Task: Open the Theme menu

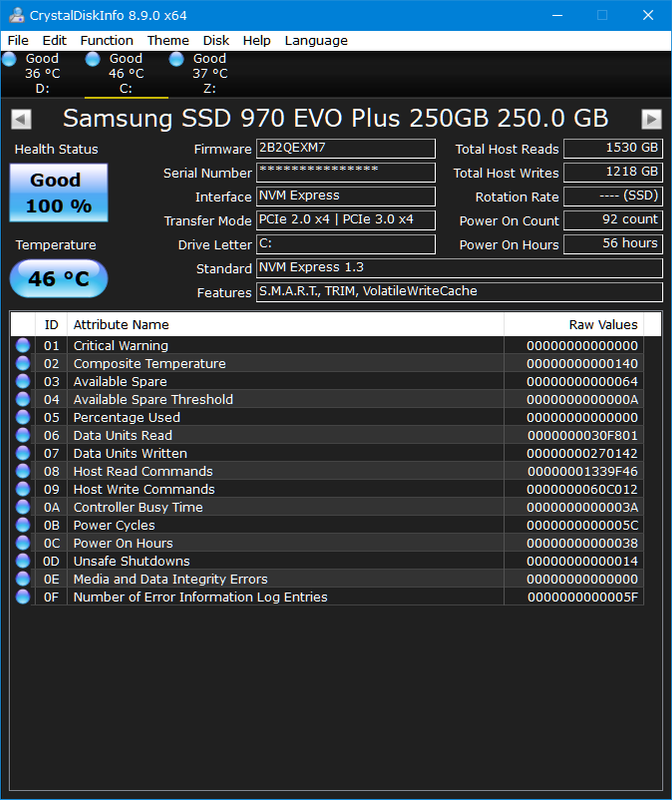Action: [168, 40]
